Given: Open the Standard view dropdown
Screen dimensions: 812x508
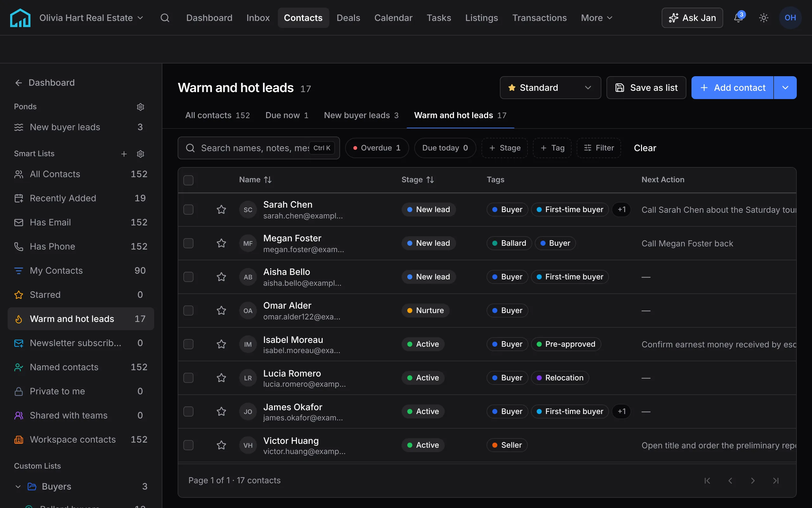Looking at the screenshot, I should pyautogui.click(x=550, y=88).
